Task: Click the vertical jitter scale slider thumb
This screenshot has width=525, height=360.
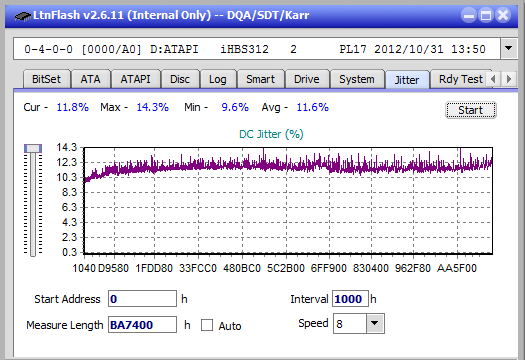Action: (33, 148)
